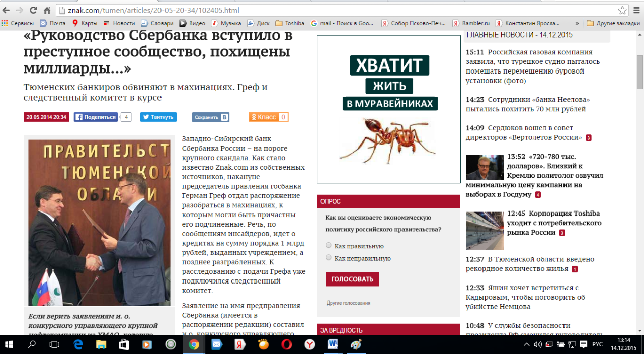Open the Собор Псково-Печ... bookmark
The image size is (644, 354).
point(414,23)
